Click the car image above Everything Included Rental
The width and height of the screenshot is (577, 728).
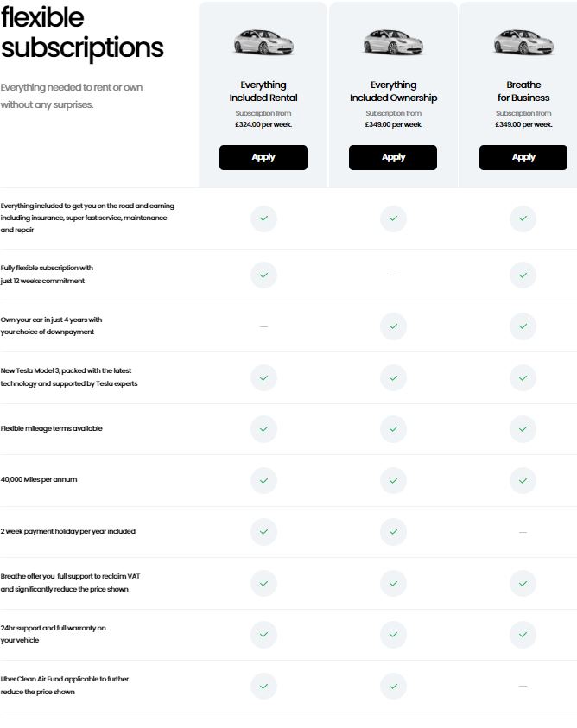click(263, 42)
